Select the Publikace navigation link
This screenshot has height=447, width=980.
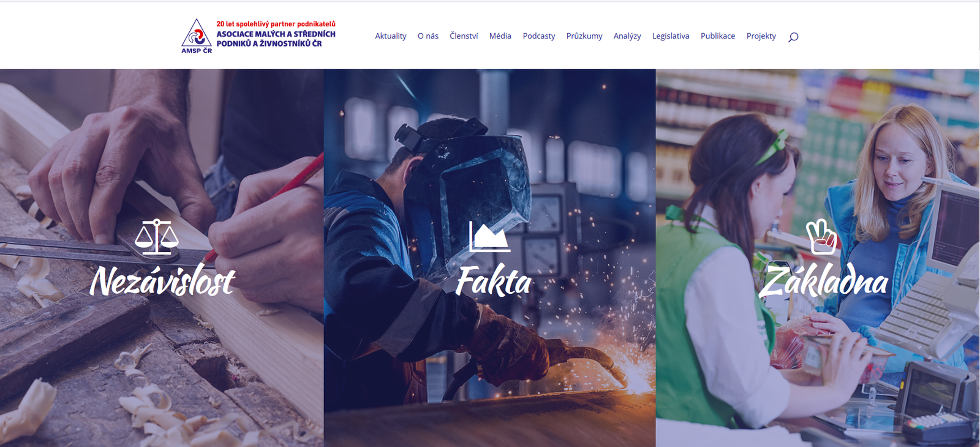[x=718, y=36]
